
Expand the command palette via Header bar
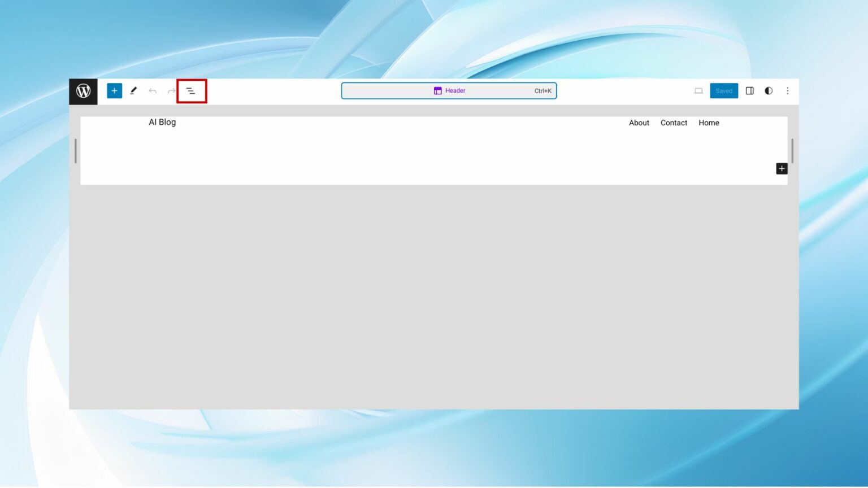pyautogui.click(x=449, y=90)
